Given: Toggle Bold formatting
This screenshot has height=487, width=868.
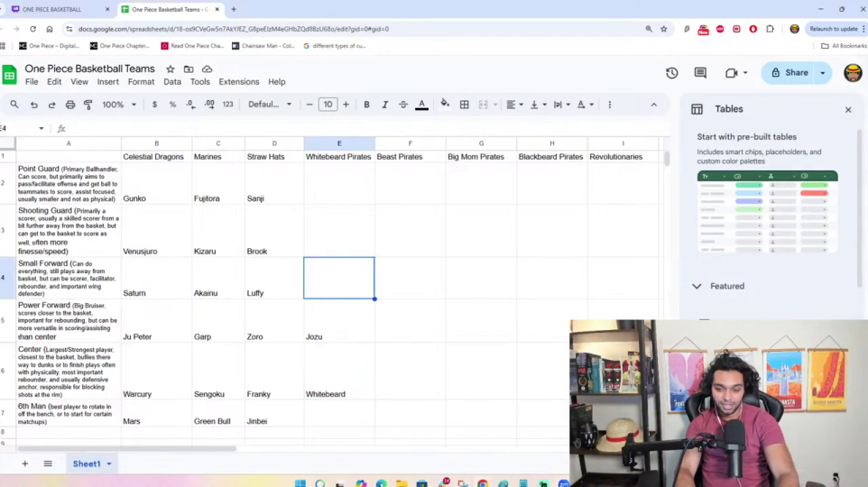Looking at the screenshot, I should click(x=366, y=105).
